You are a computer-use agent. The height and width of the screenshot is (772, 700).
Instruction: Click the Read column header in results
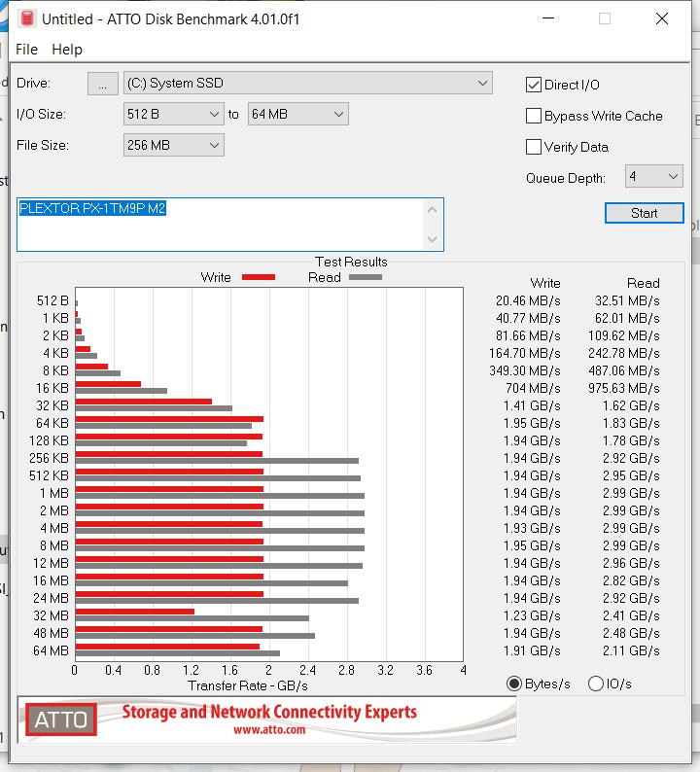click(643, 283)
